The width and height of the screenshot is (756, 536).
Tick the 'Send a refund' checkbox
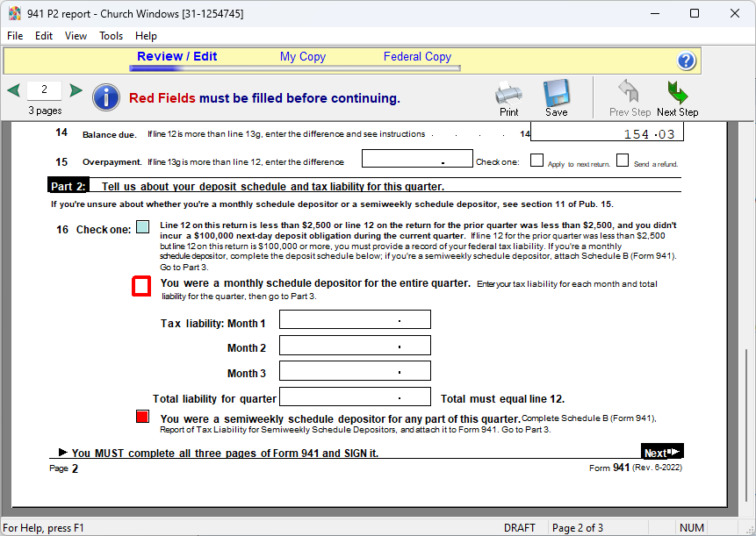click(x=623, y=161)
